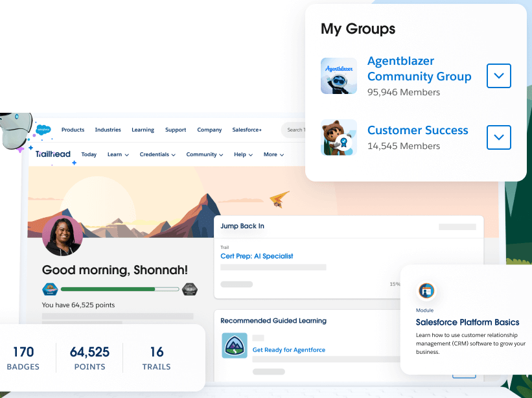Viewport: 532px width, 398px height.
Task: Open the Get Ready for Agentforce link
Action: (x=289, y=350)
